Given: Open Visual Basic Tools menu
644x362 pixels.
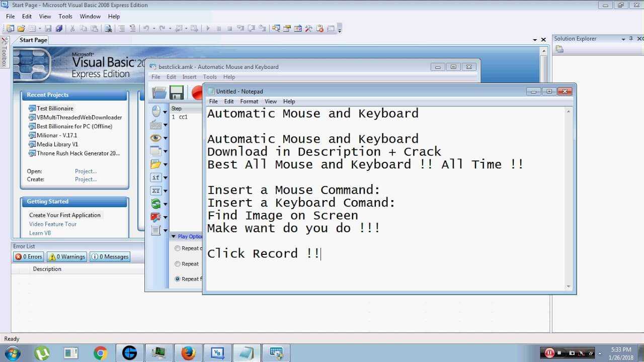Looking at the screenshot, I should coord(65,17).
